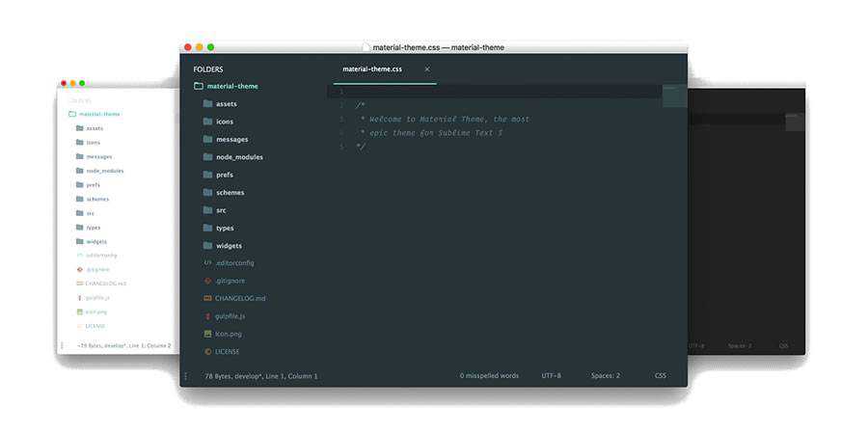Click the folder icon beside assets in dark sidebar

pyautogui.click(x=207, y=103)
